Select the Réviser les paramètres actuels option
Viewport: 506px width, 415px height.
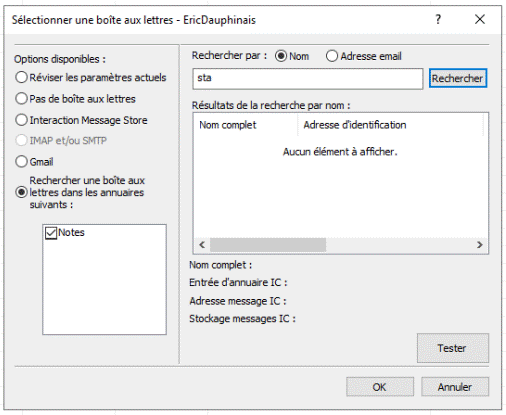(x=21, y=77)
